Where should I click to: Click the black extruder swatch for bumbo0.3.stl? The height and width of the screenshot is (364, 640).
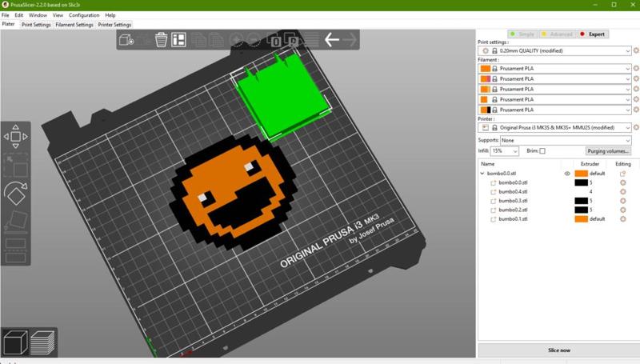coord(582,200)
